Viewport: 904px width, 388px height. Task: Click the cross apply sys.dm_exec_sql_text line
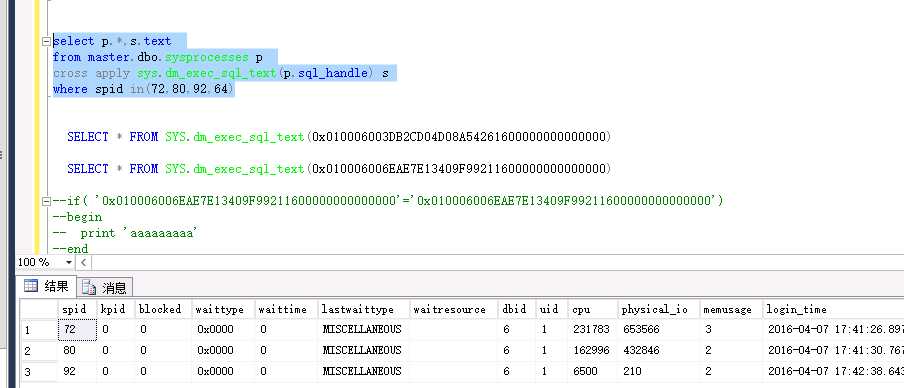(221, 74)
